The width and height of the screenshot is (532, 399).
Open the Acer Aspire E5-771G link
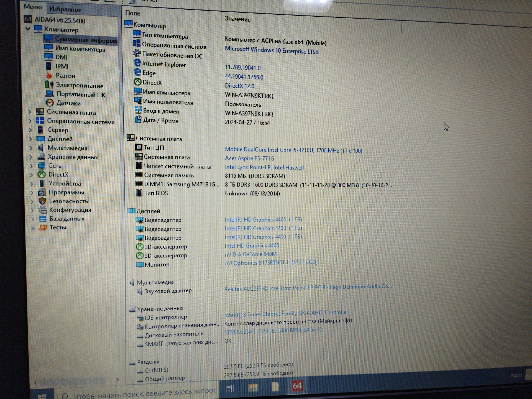click(249, 158)
